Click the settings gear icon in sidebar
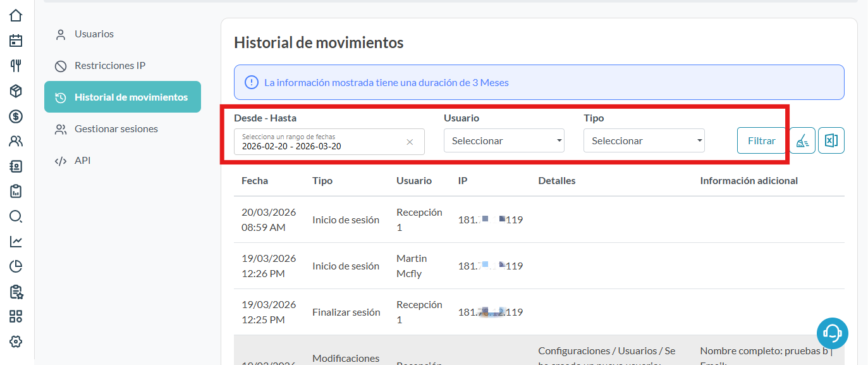The height and width of the screenshot is (365, 868). (x=16, y=342)
